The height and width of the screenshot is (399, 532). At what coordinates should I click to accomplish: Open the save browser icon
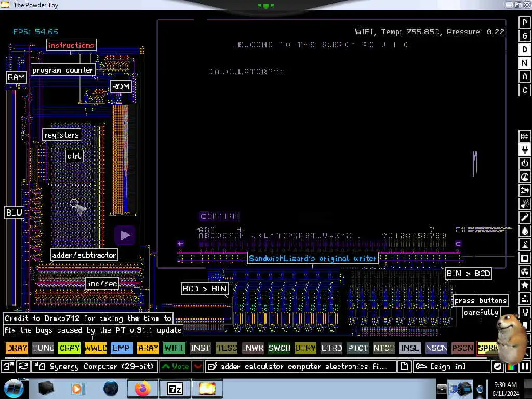click(x=8, y=366)
